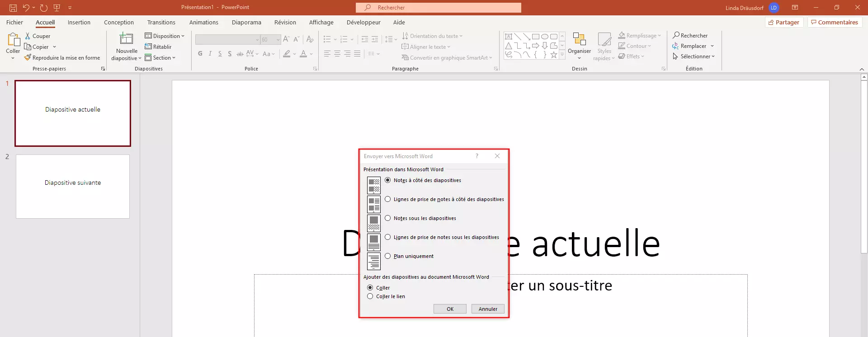
Task: Open Copier dropdown arrow
Action: pos(54,47)
